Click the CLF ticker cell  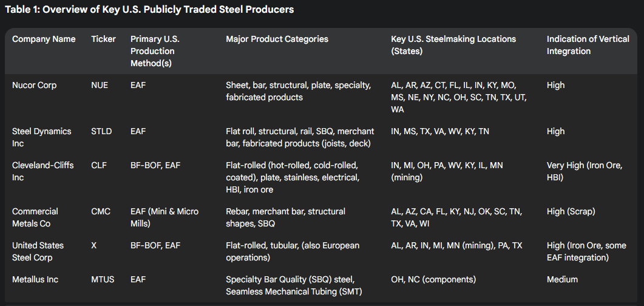pos(98,165)
